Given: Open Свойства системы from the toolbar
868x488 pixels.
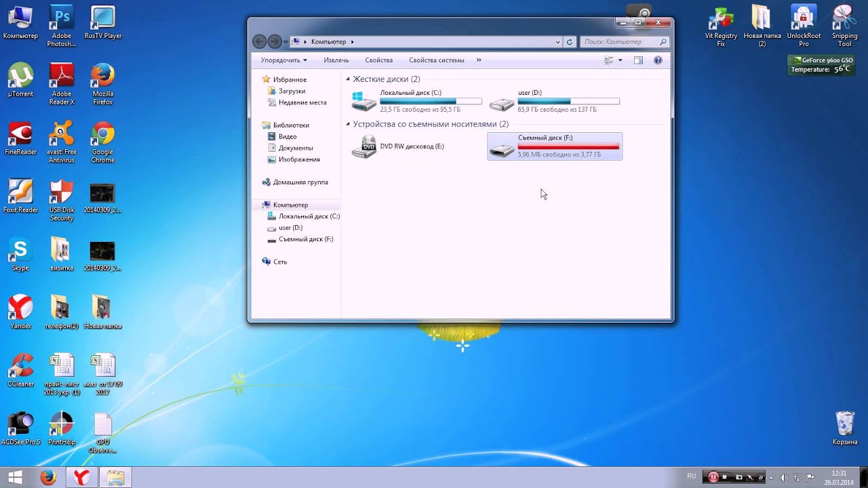Looking at the screenshot, I should tap(437, 60).
